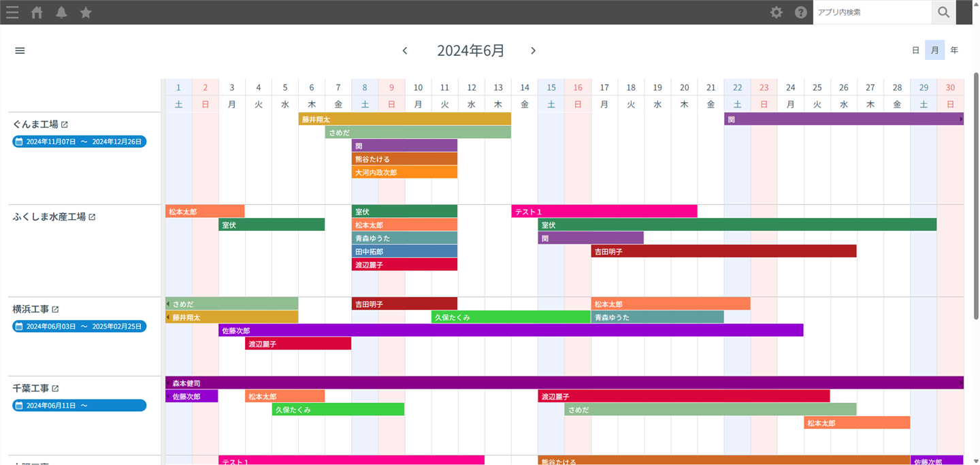Switch to 年 (year) view
The width and height of the screenshot is (980, 465).
(x=954, y=50)
